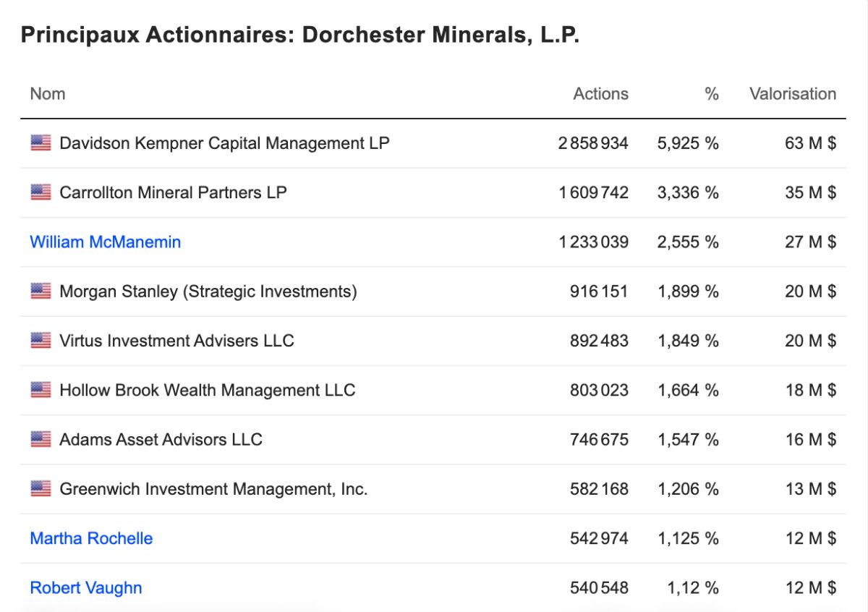Click the Valorisation column header
This screenshot has width=868, height=612.
pyautogui.click(x=793, y=94)
